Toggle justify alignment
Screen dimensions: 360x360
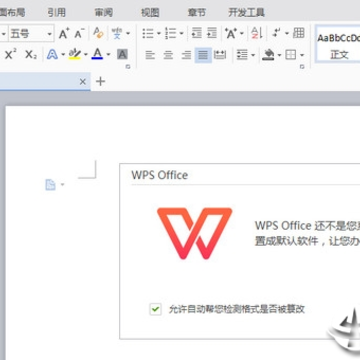pos(203,55)
